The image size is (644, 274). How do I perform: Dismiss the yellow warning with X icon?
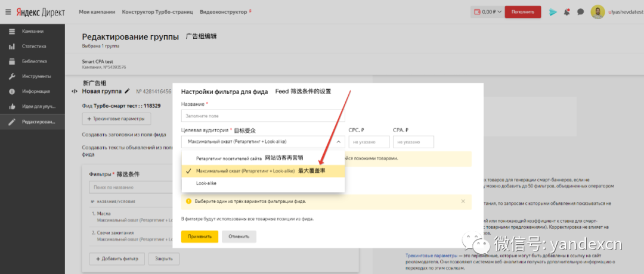point(463,201)
